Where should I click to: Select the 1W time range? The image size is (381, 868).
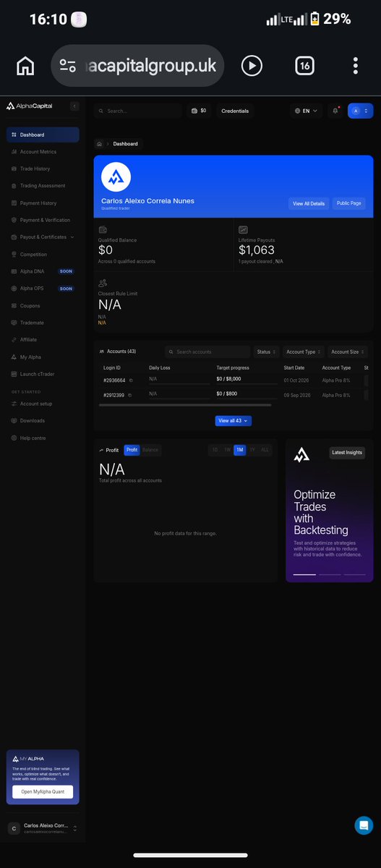point(227,450)
